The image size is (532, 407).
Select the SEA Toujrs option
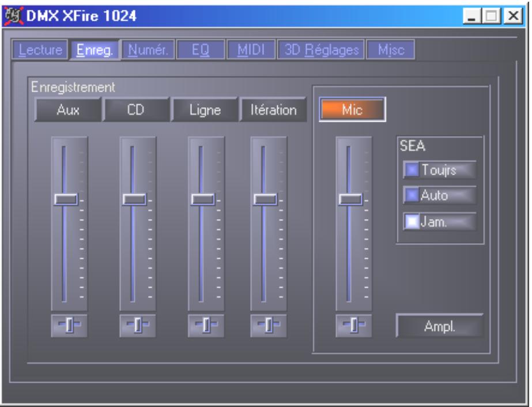point(439,169)
